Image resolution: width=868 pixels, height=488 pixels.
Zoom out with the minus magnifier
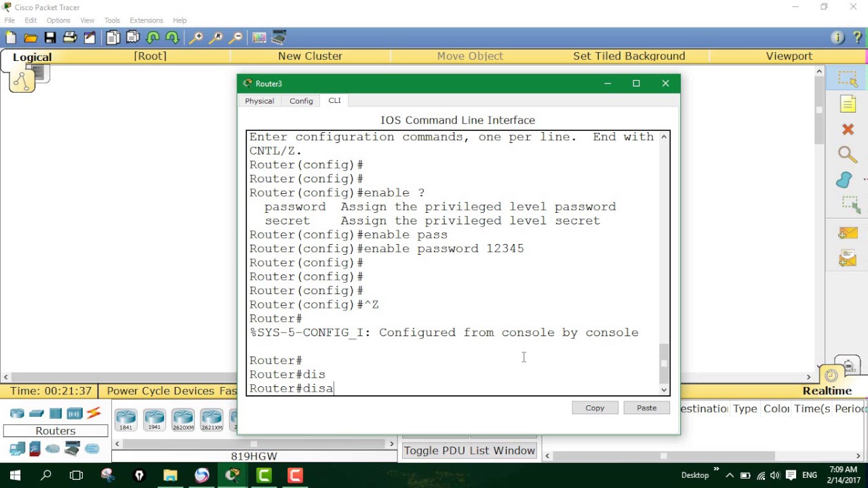[x=235, y=38]
